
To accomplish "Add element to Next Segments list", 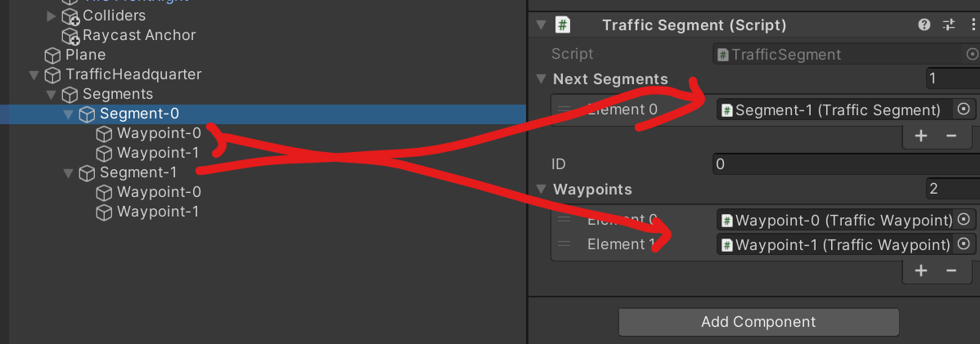I will [x=920, y=136].
